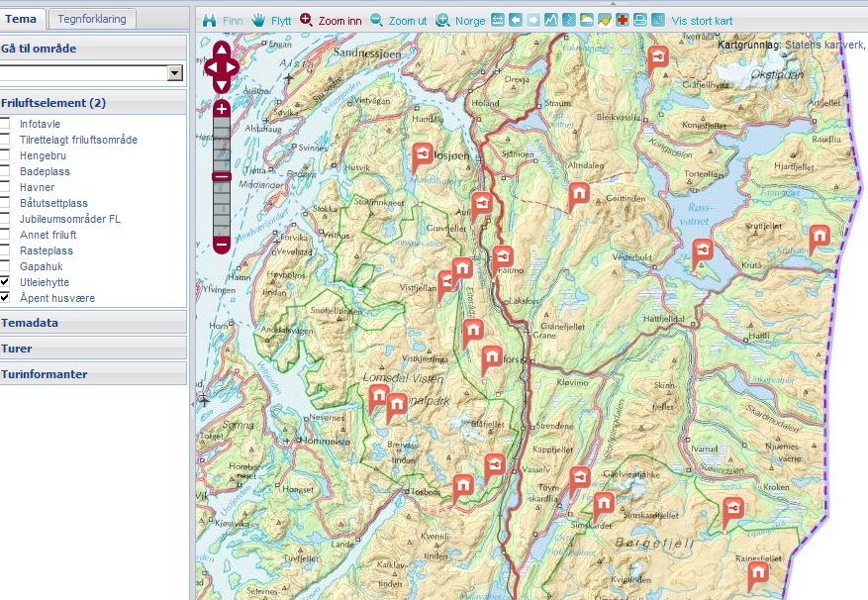Image resolution: width=868 pixels, height=600 pixels.
Task: Enable the Gapahuk layer checkbox
Action: pos(5,266)
